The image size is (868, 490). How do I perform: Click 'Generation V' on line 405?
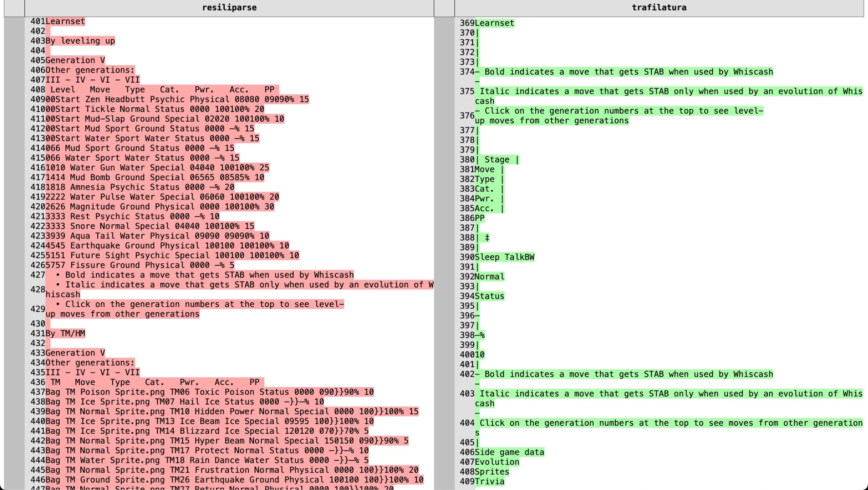click(x=75, y=60)
